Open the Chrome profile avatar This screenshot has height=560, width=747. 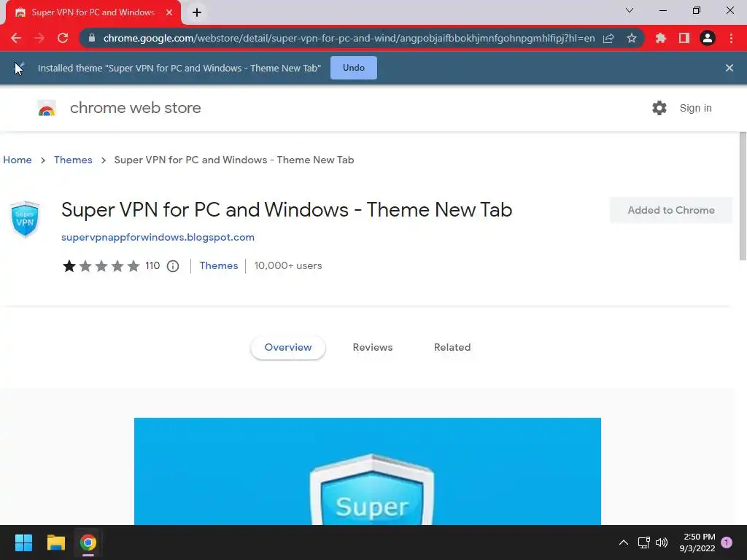click(708, 38)
